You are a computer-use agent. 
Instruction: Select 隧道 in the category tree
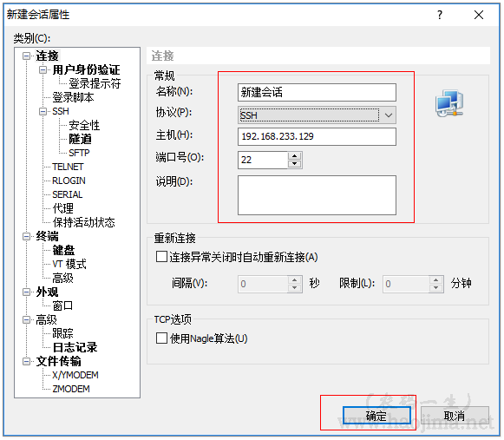coord(80,139)
